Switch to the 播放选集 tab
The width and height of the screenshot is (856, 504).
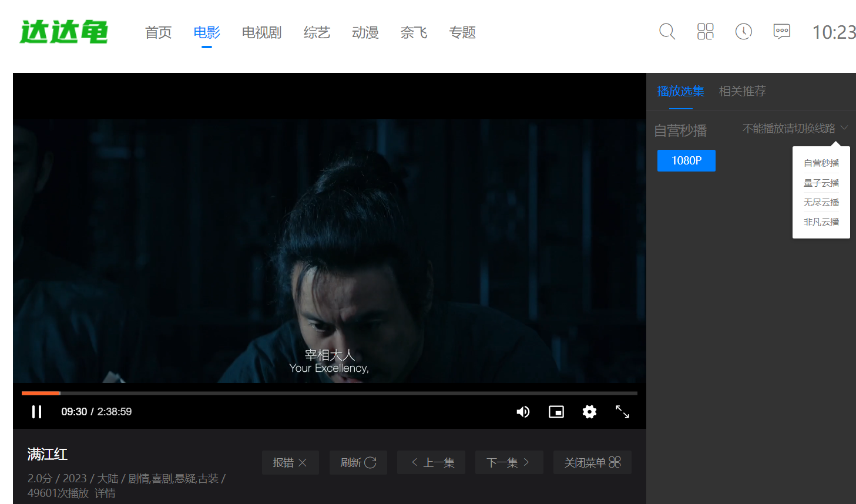coord(680,91)
